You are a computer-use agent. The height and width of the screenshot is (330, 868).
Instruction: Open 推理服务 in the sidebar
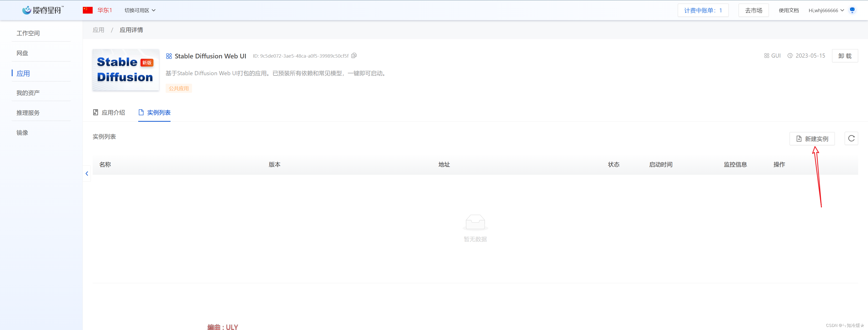point(28,112)
